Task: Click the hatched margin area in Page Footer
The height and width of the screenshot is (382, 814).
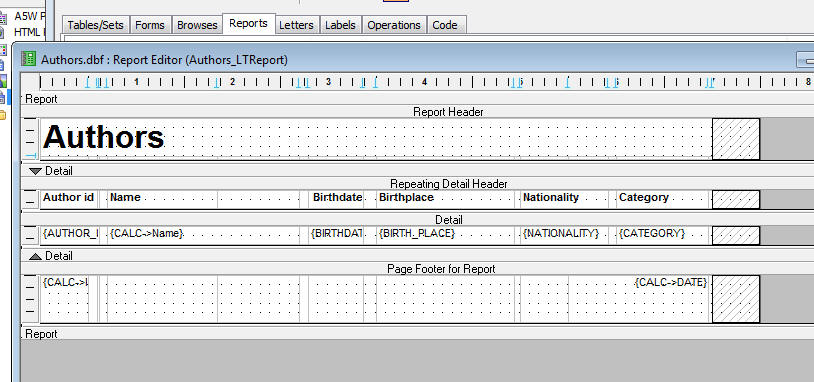Action: [736, 299]
